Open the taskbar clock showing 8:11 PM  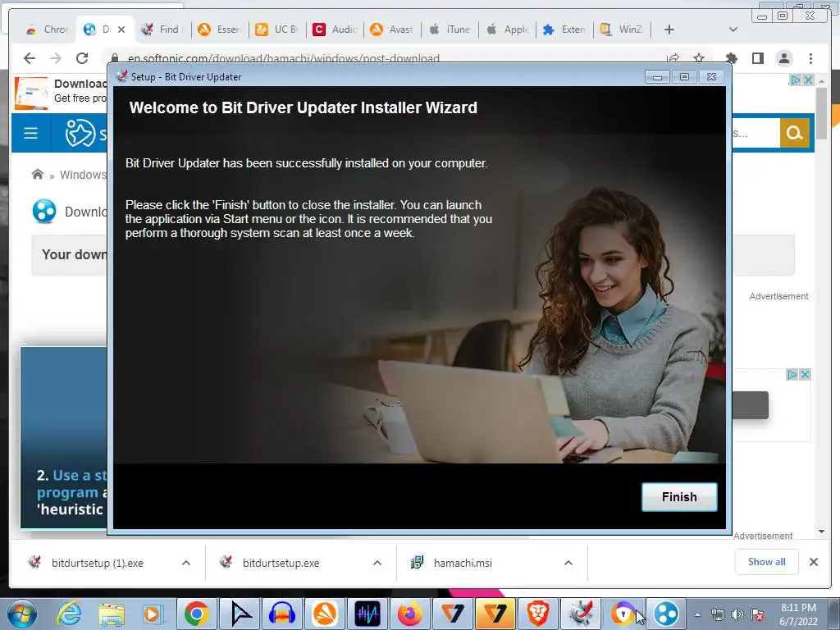(x=798, y=614)
